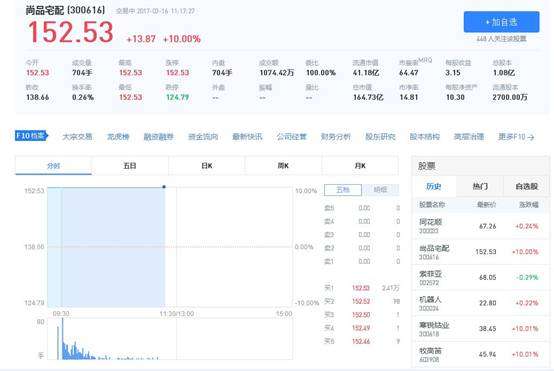Switch to the 月K chart tab
Screen dimensions: 554x371
[360, 166]
